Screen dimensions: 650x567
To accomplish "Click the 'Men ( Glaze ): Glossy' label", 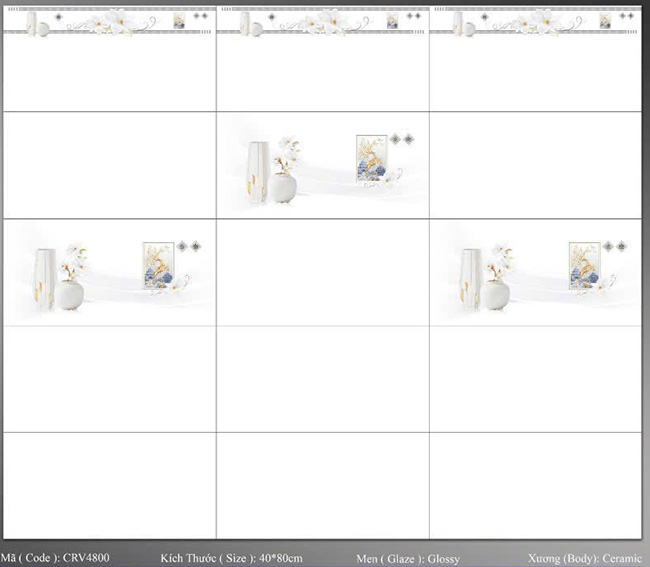I will pos(408,558).
